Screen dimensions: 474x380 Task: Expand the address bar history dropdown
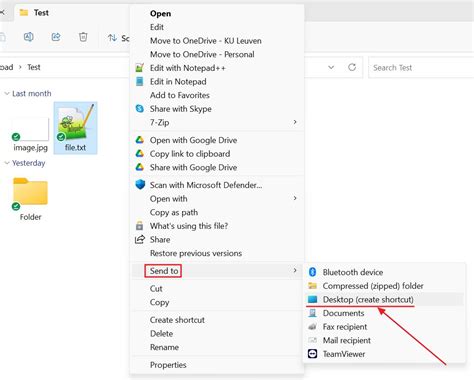pyautogui.click(x=331, y=67)
